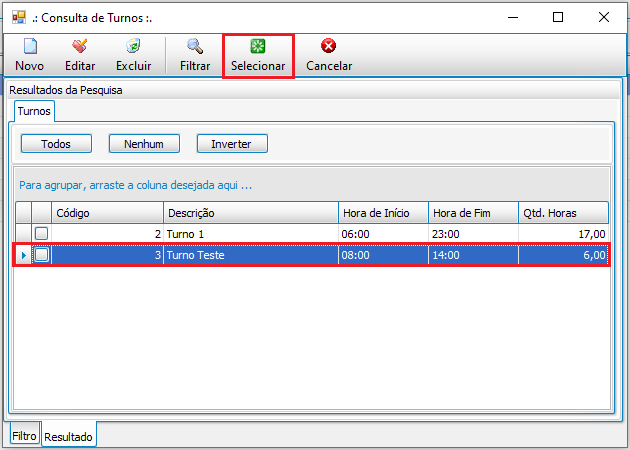Click the '08:00' start time cell
630x450 pixels.
click(x=383, y=255)
